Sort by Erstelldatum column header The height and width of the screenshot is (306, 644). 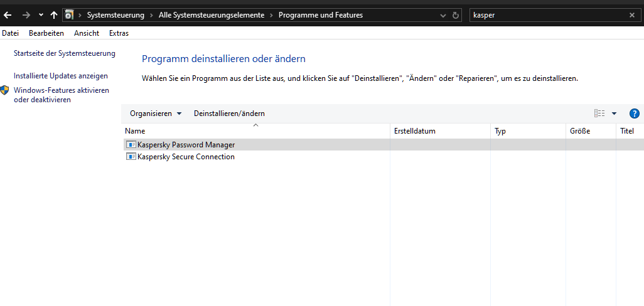tap(440, 131)
